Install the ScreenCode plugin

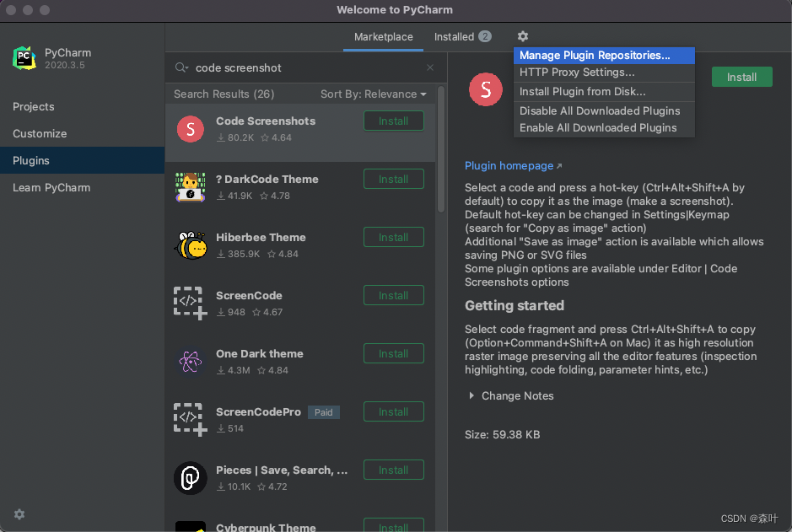[394, 295]
